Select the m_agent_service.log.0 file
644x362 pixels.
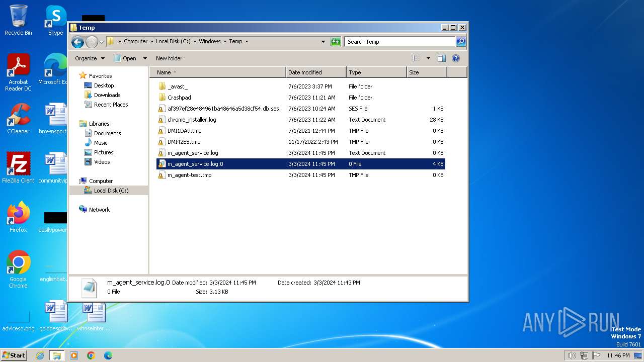tap(301, 164)
